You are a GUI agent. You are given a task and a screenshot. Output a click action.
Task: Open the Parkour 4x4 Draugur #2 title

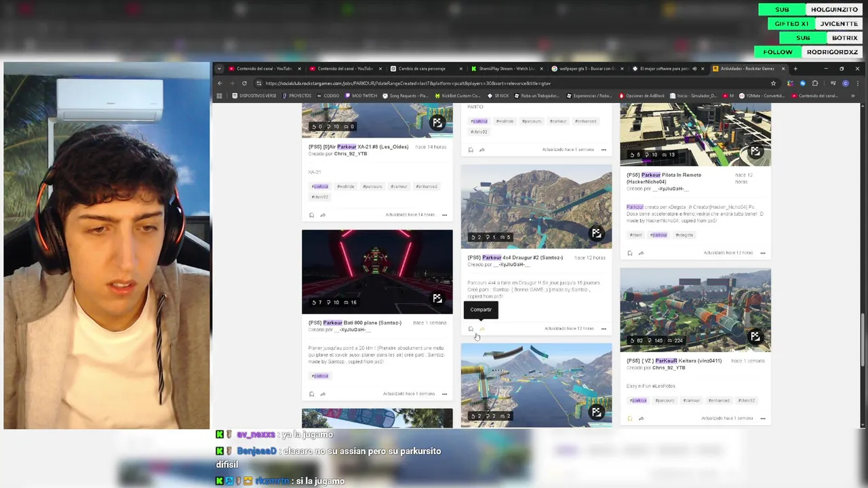pos(515,258)
